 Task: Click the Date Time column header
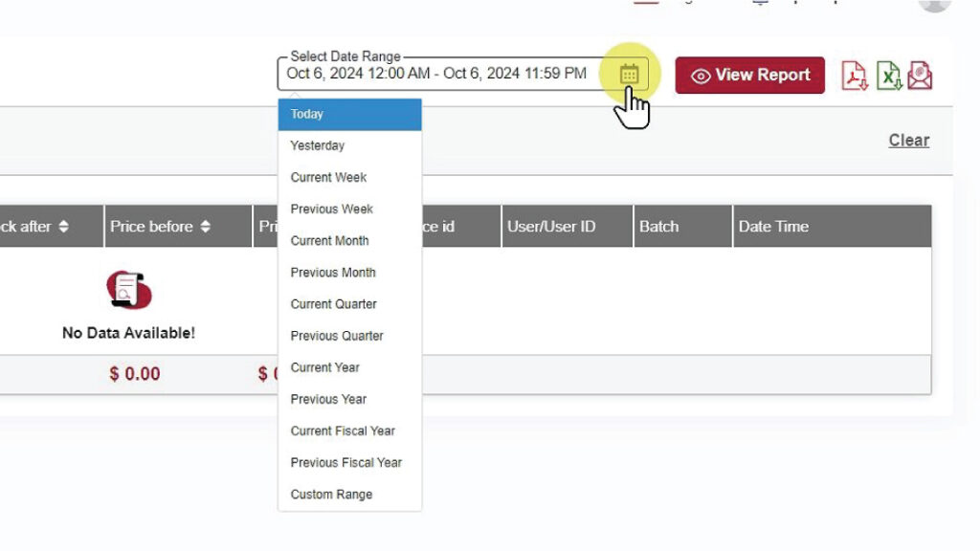pos(773,227)
